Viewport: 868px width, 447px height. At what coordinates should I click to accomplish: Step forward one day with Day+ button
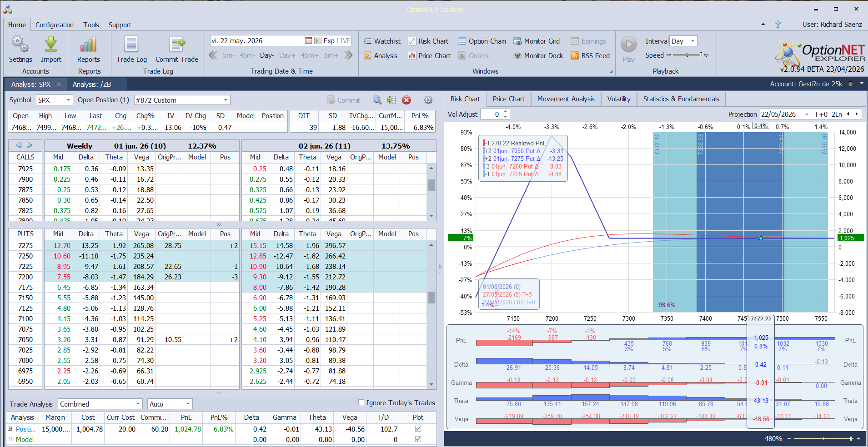[x=287, y=55]
